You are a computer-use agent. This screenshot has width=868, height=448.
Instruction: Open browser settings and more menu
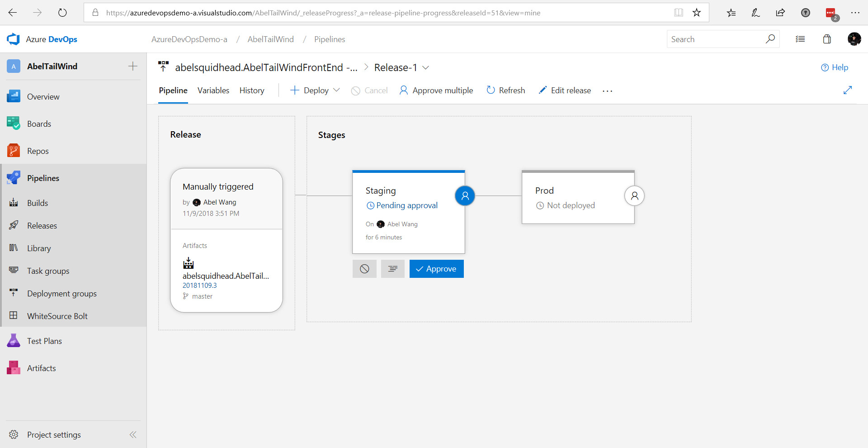click(855, 13)
